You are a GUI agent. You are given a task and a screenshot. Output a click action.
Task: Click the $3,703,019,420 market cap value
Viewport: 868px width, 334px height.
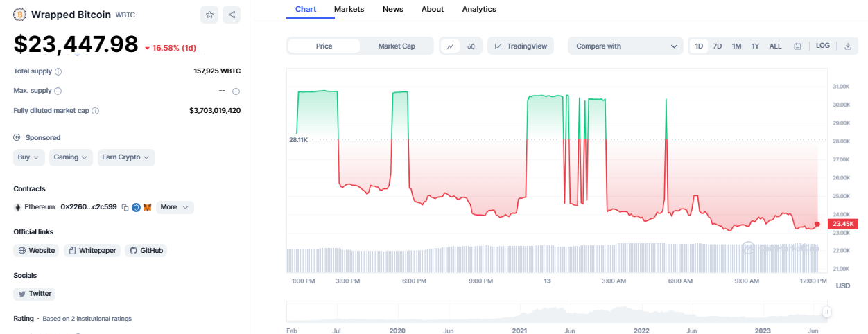click(215, 110)
